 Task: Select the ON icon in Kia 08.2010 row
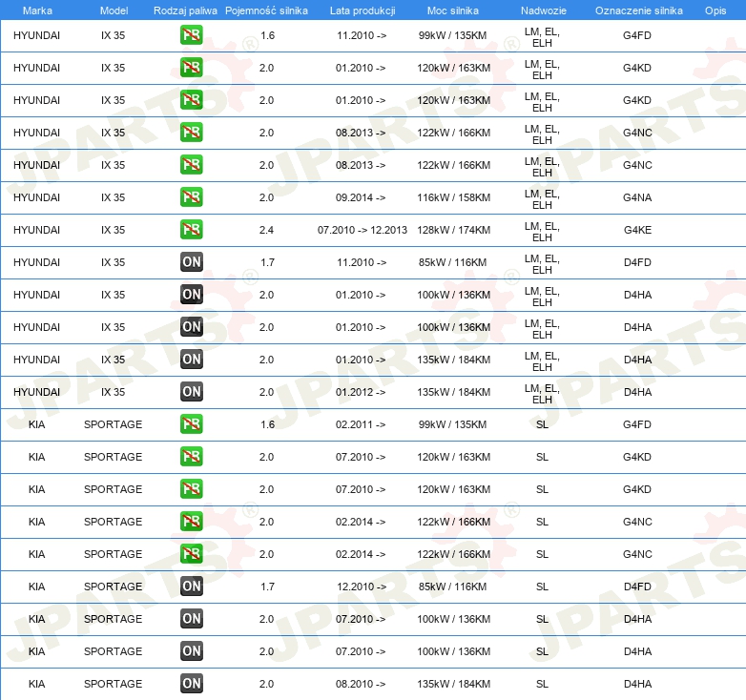pos(191,684)
